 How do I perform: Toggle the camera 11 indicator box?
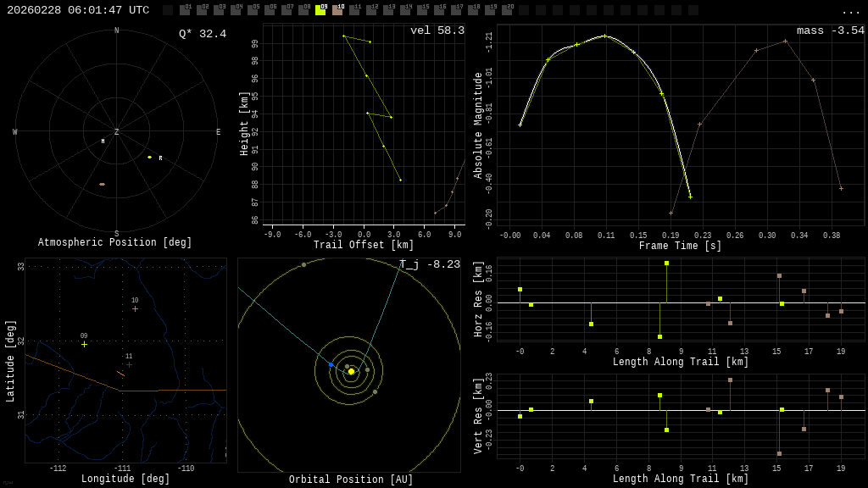coord(354,10)
